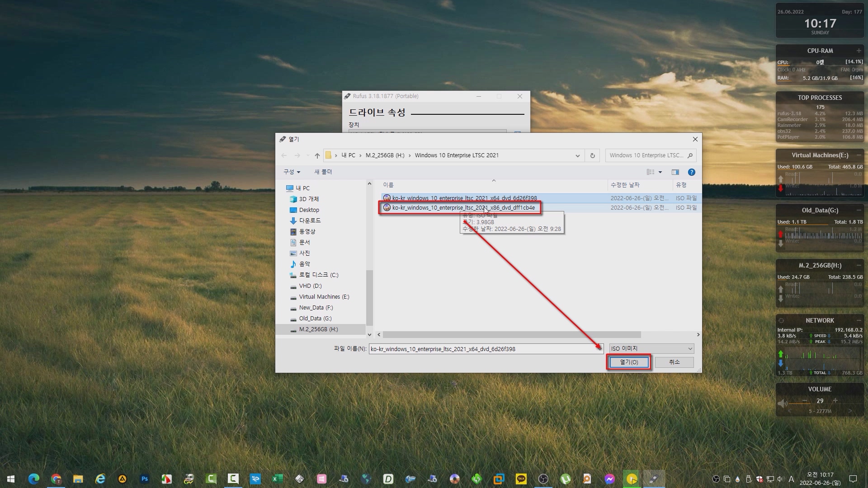
Task: Open OBS Studio from the taskbar
Action: click(543, 479)
